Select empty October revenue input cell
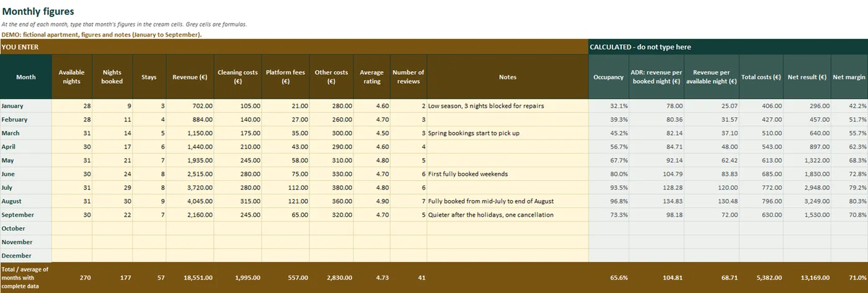 coord(190,229)
